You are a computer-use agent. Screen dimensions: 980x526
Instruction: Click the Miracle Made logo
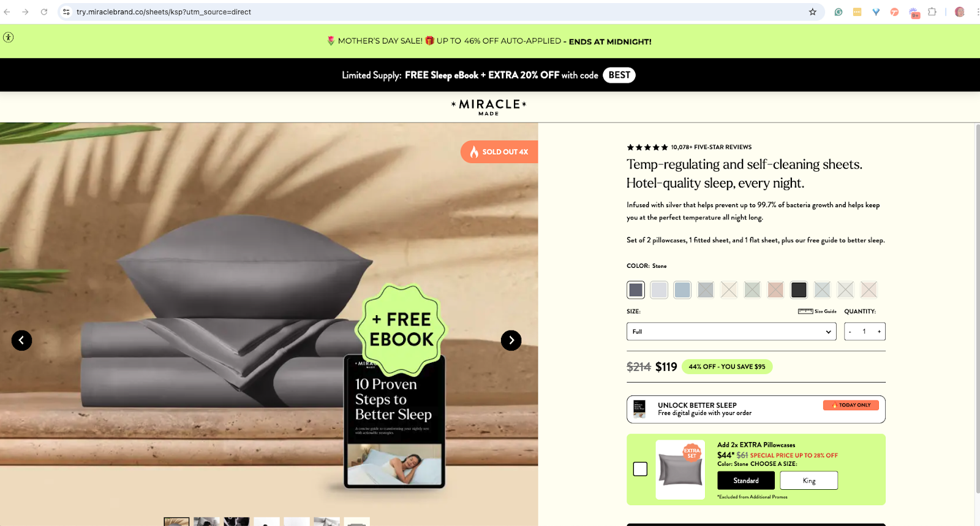pos(489,107)
